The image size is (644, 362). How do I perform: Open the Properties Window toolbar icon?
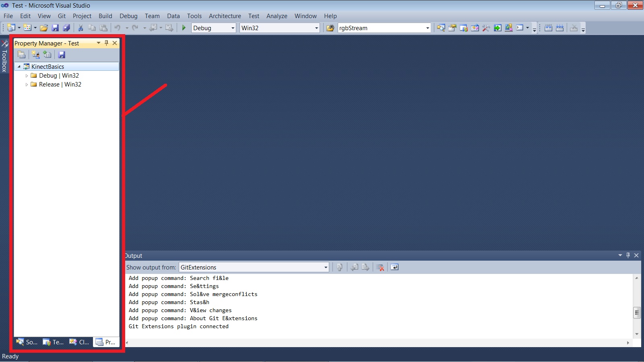[x=452, y=28]
